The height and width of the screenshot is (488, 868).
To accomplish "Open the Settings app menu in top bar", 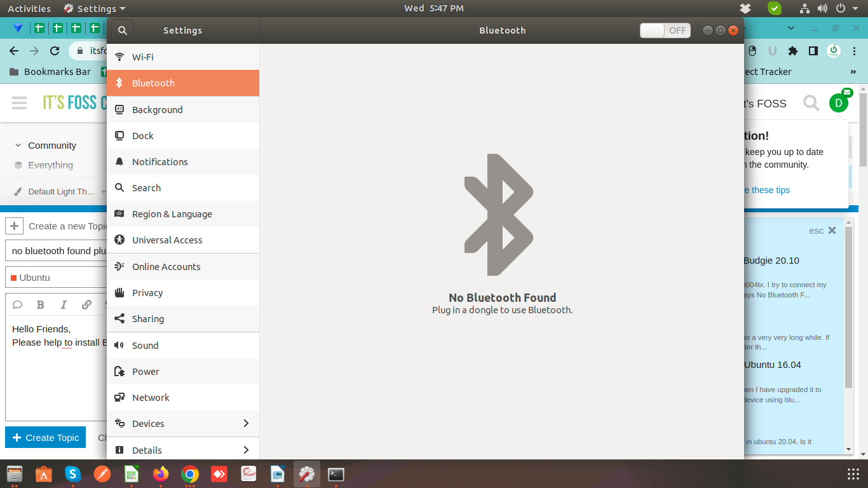I will pos(95,8).
